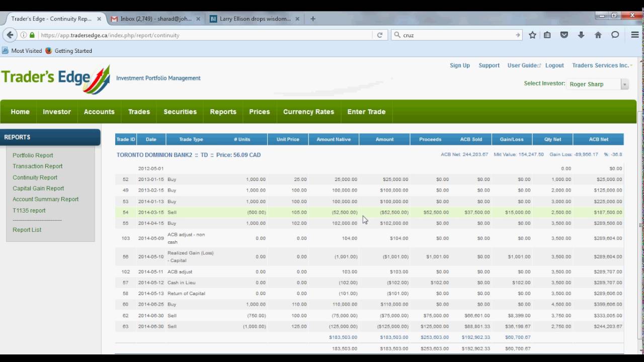Close the Gmail Inbox tab
Viewport: 644px width, 362px height.
[x=198, y=19]
